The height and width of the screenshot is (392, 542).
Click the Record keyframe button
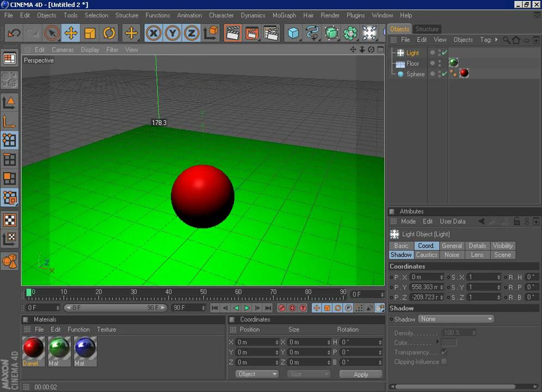[x=282, y=308]
